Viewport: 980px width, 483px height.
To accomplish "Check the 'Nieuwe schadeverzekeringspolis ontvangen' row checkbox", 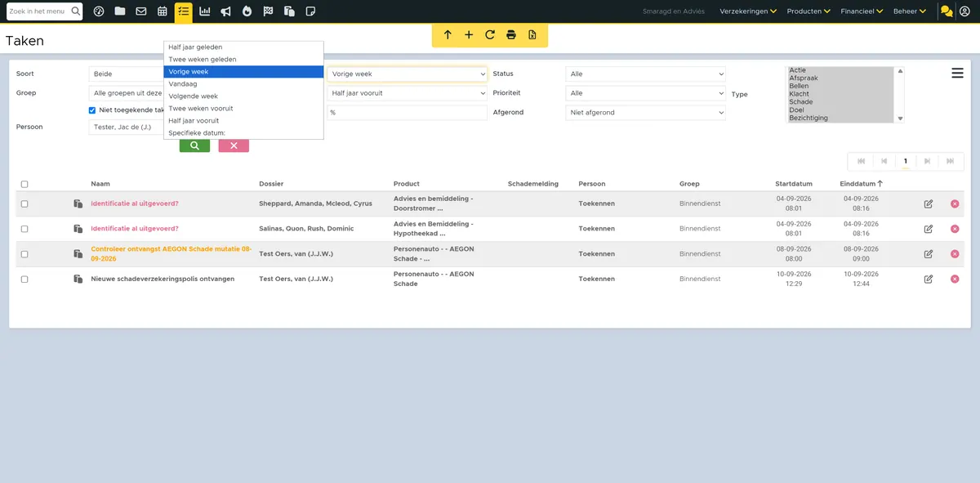I will 24,280.
